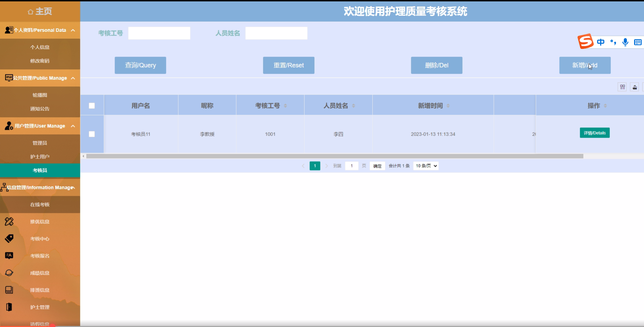644x327 pixels.
Task: Click the table export/print icon
Action: point(635,87)
